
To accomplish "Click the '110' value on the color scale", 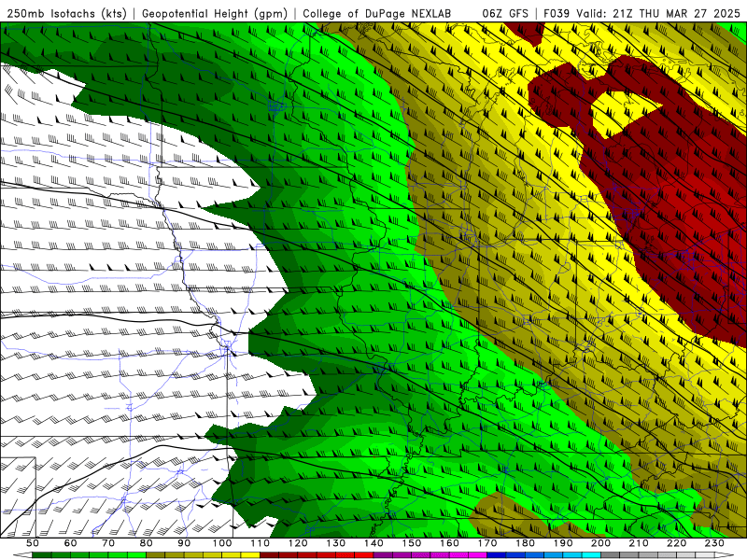I will point(260,543).
